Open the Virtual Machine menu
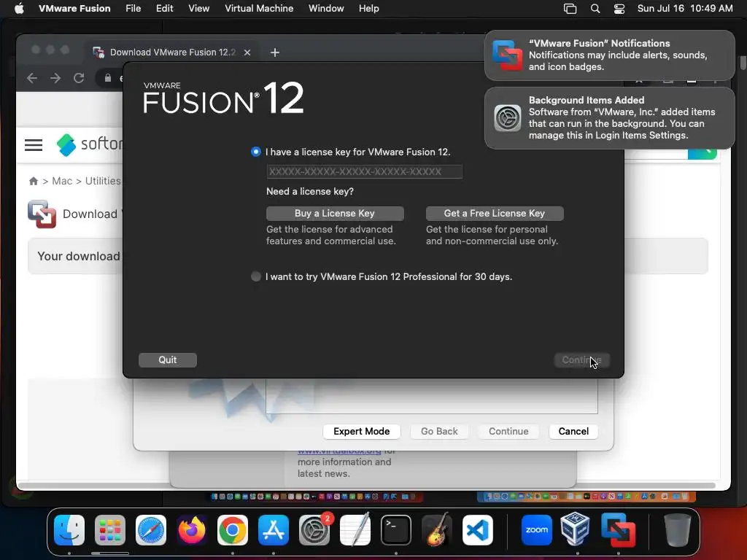This screenshot has height=560, width=747. click(259, 9)
